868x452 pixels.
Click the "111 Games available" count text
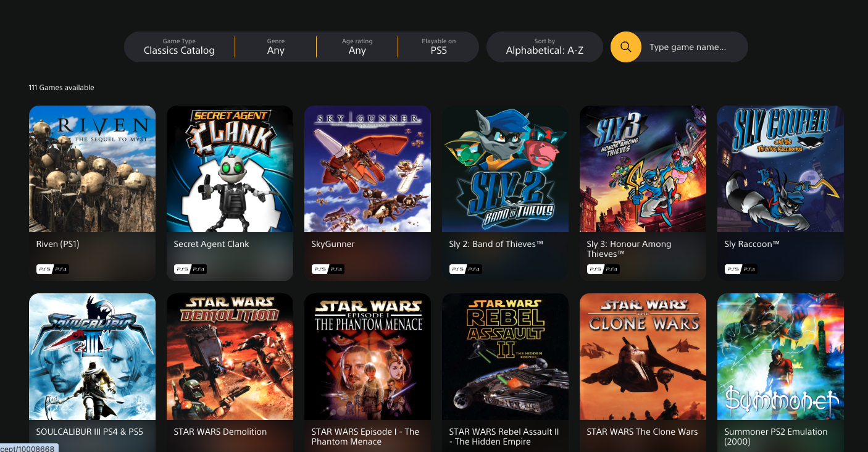(x=62, y=88)
